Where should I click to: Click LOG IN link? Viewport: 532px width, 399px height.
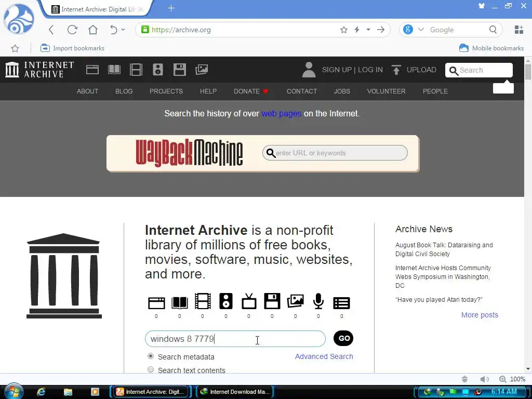click(x=370, y=70)
